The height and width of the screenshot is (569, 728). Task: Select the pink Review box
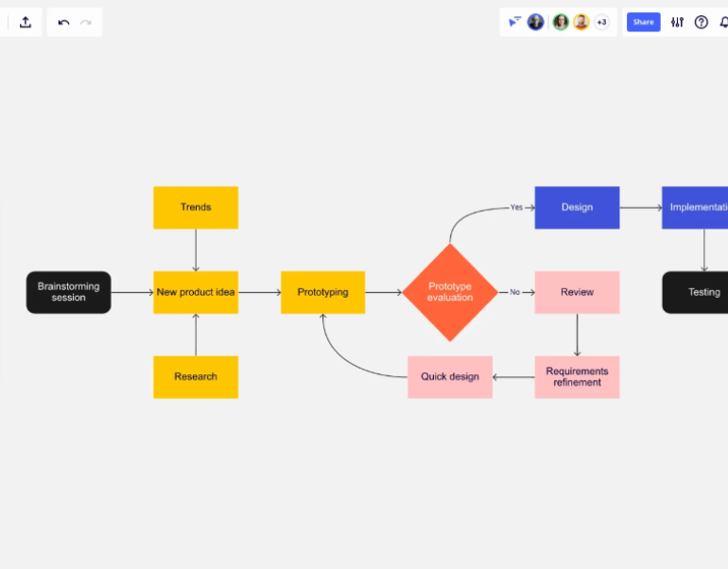577,292
